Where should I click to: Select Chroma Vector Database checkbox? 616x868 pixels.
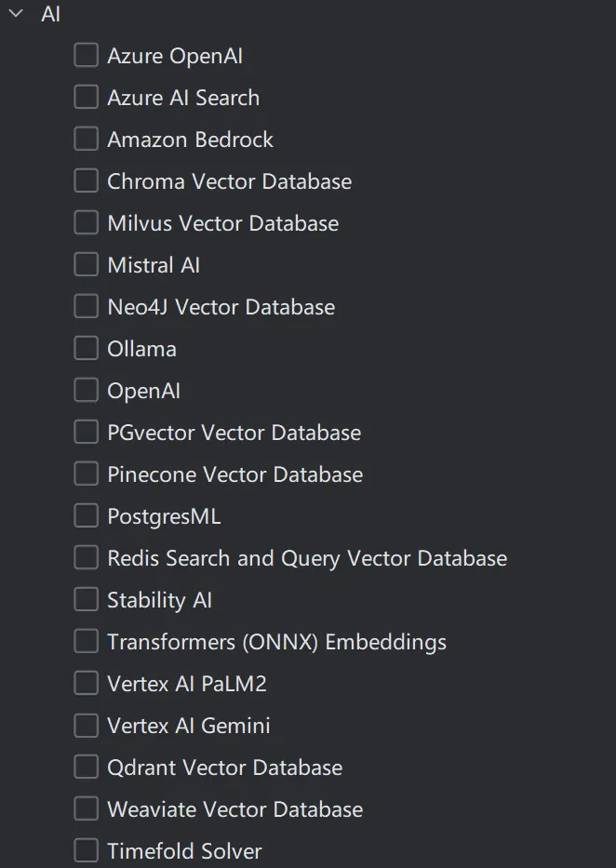(86, 181)
